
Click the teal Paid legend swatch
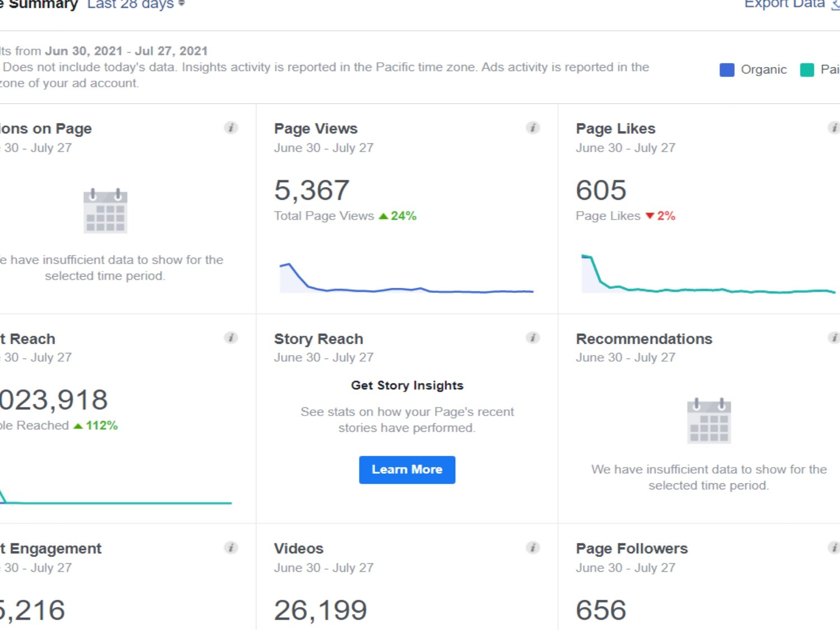806,70
